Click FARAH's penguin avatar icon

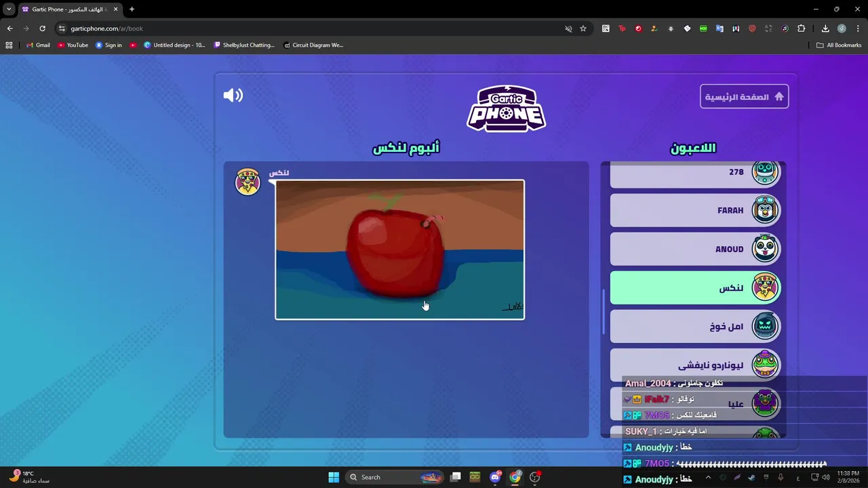pos(765,210)
